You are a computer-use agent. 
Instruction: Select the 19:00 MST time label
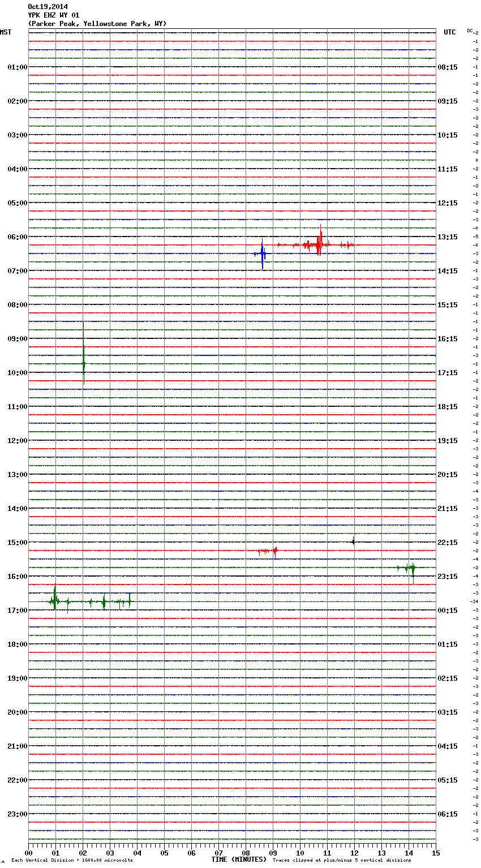18,678
